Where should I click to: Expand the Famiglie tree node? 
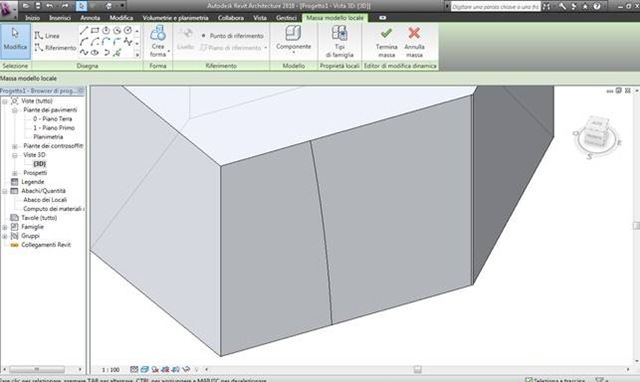[x=5, y=227]
